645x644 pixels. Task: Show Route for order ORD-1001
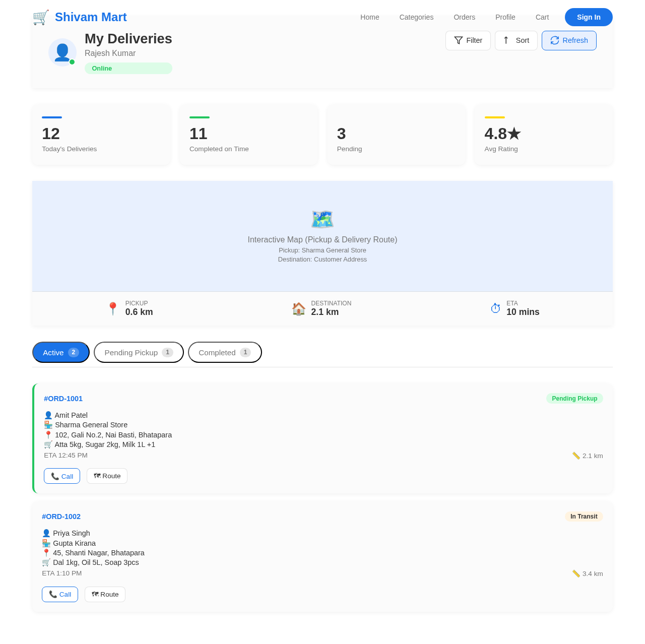107,476
